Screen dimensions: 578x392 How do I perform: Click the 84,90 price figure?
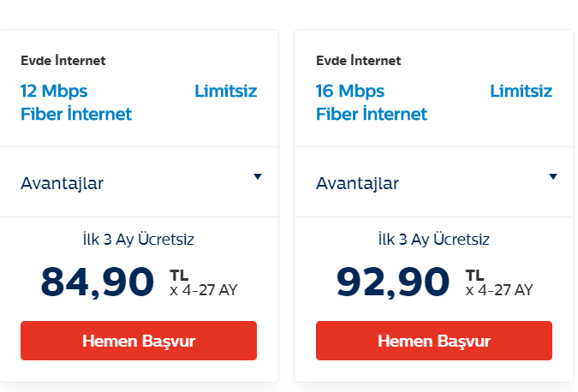coord(97,282)
